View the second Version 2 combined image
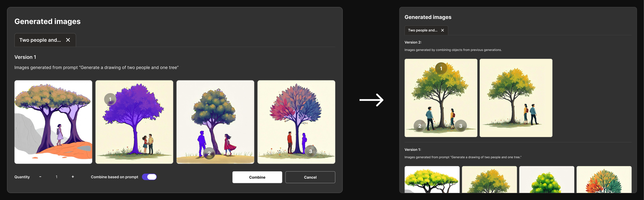This screenshot has width=644, height=200. pos(516,98)
